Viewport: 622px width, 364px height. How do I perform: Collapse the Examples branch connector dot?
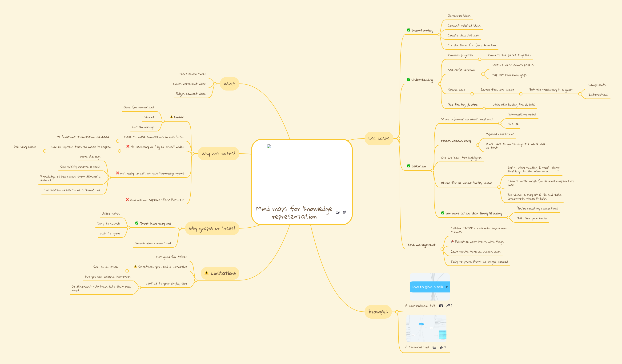397,312
